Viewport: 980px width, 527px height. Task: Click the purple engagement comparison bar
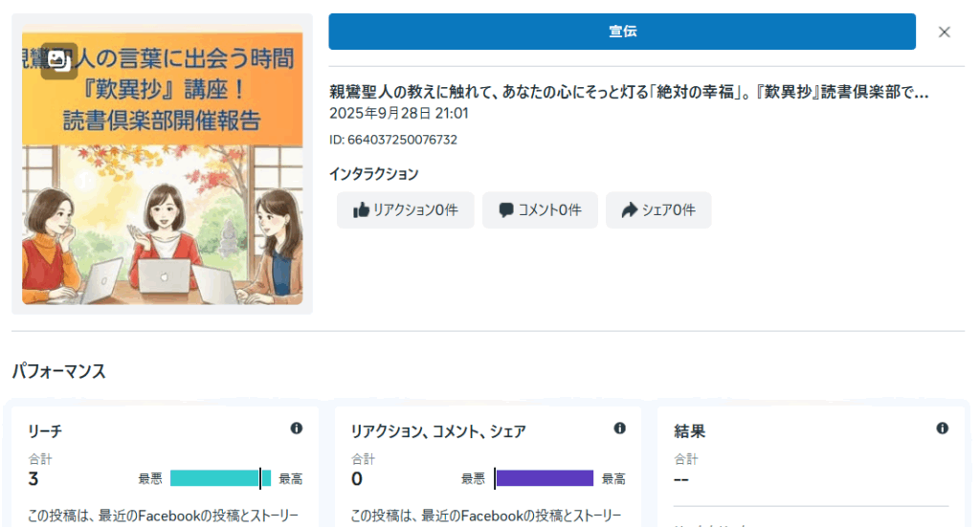[x=544, y=478]
